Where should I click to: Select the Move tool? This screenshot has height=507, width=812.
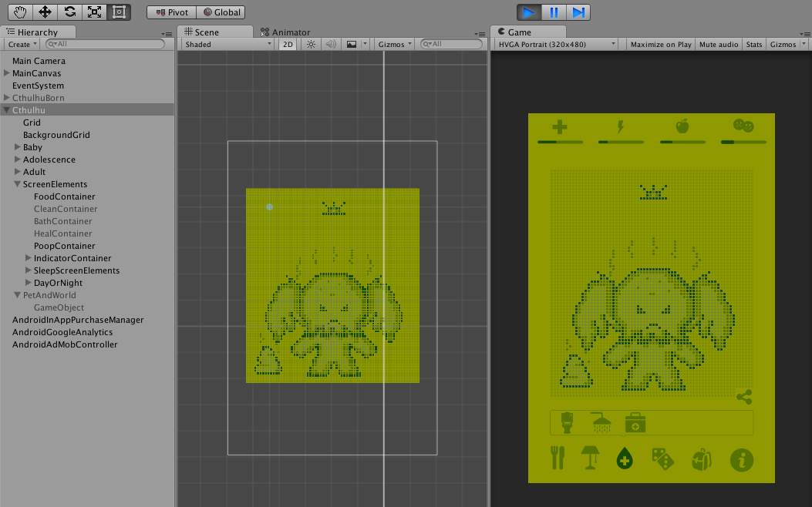(45, 12)
